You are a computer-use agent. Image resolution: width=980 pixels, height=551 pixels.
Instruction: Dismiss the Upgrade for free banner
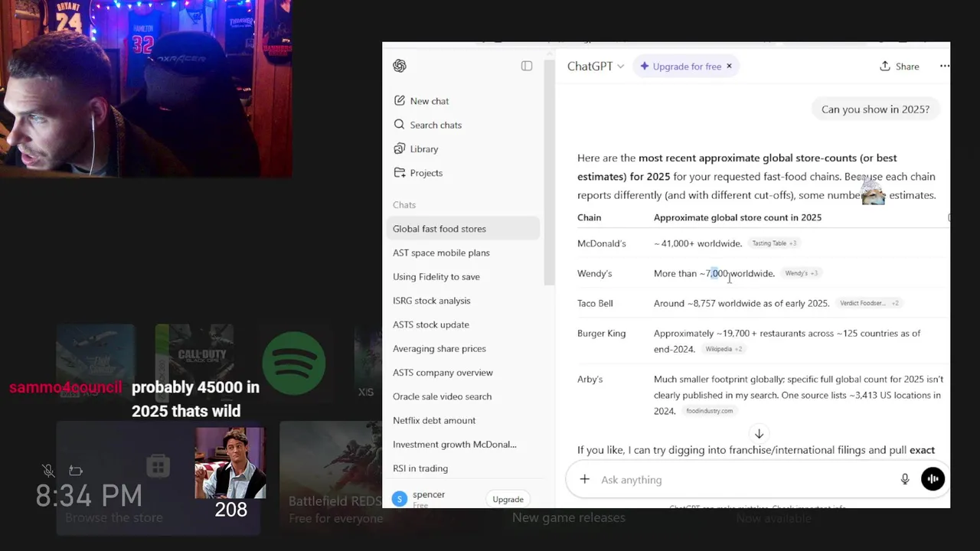[x=729, y=66]
